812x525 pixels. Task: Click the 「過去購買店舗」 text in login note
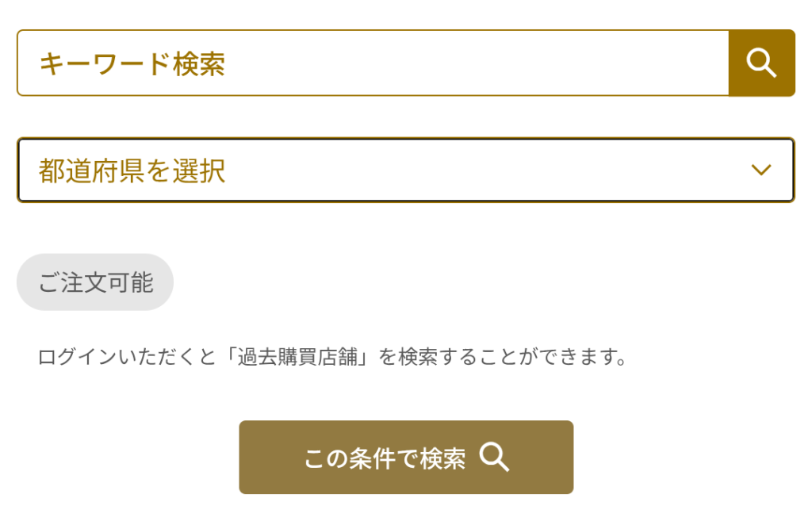click(x=295, y=357)
